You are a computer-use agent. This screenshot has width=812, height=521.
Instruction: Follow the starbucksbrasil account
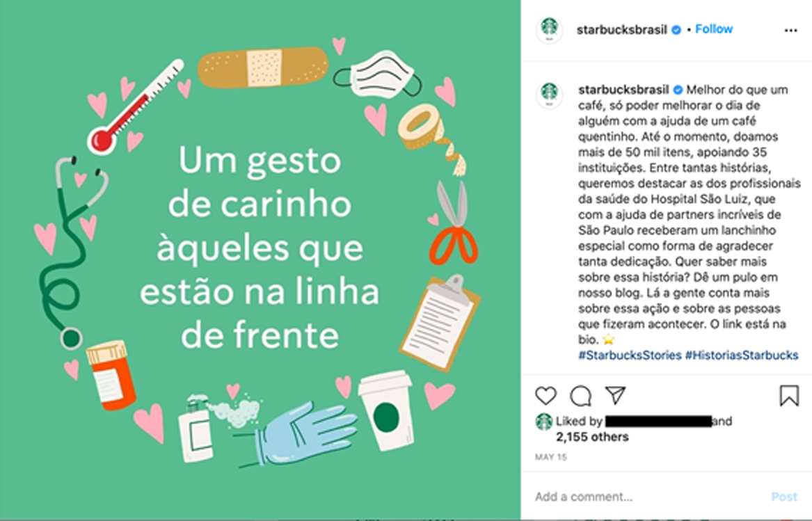714,29
